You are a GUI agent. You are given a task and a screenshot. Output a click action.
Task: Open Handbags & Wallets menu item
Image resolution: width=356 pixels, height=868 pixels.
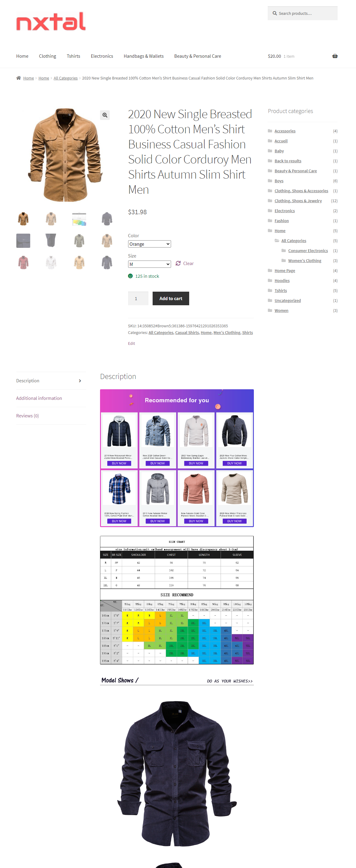pyautogui.click(x=144, y=56)
